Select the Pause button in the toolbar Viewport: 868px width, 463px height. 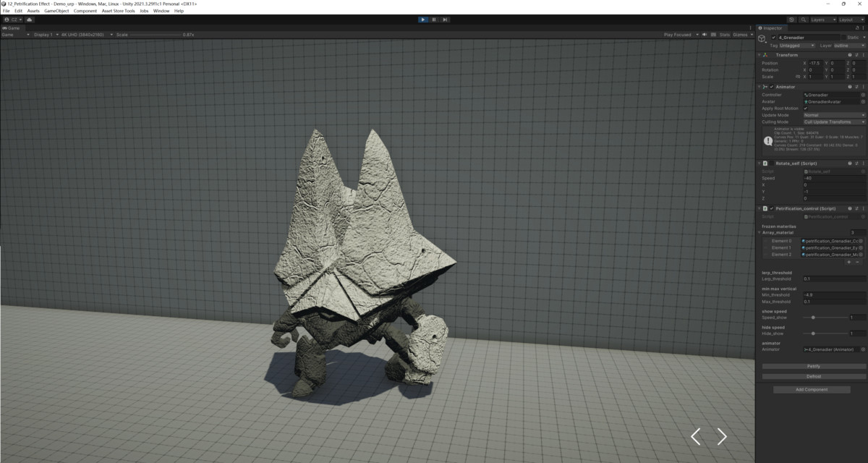[433, 20]
